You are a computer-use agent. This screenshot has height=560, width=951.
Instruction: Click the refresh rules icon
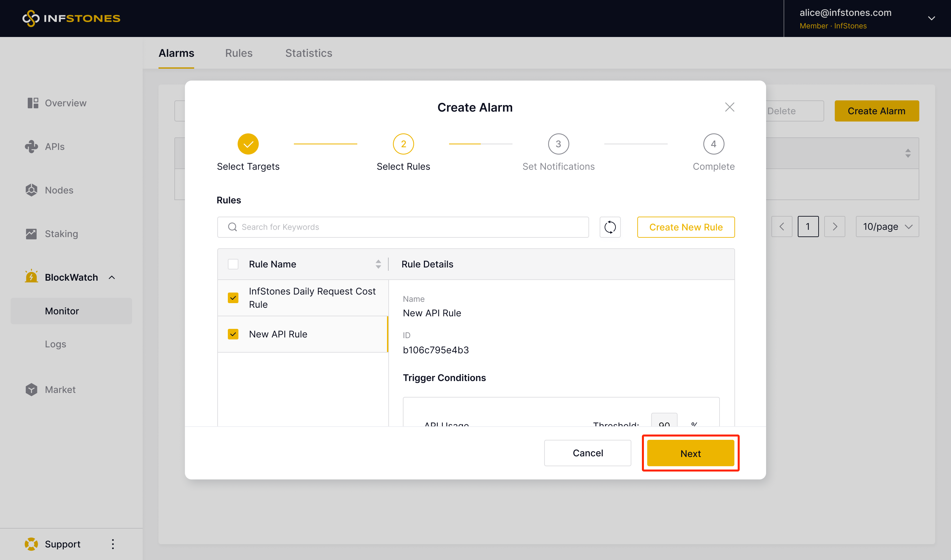pyautogui.click(x=610, y=227)
